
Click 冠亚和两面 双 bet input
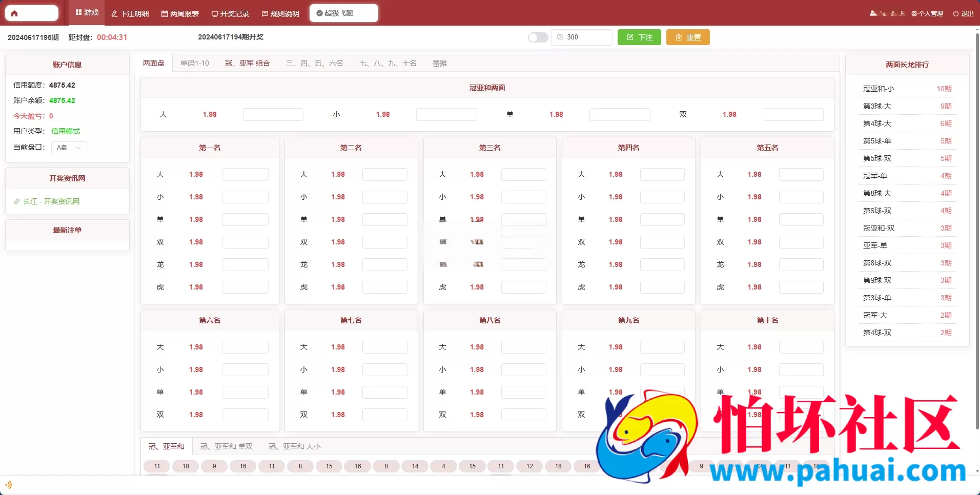click(793, 114)
